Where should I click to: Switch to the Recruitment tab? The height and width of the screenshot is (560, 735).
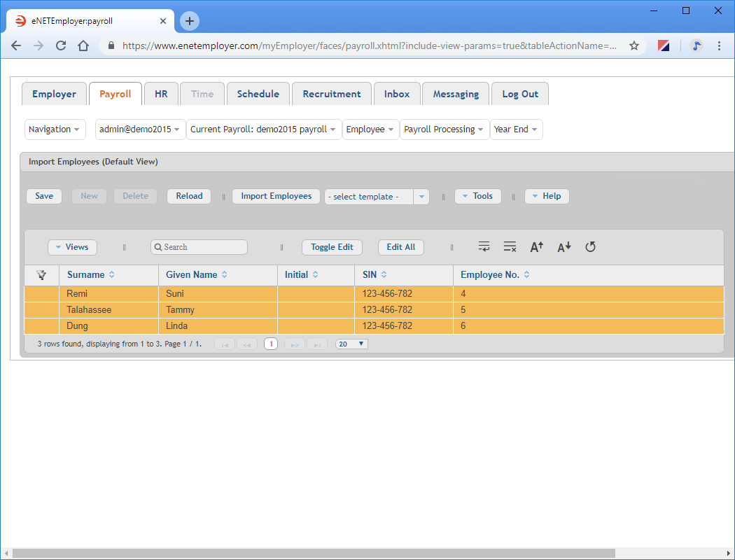pyautogui.click(x=332, y=94)
